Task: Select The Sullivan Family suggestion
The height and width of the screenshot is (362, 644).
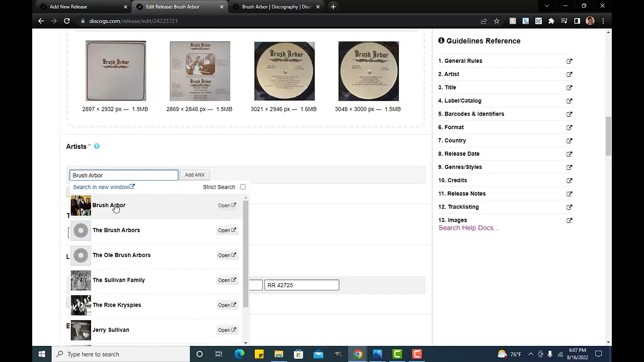Action: click(x=156, y=280)
